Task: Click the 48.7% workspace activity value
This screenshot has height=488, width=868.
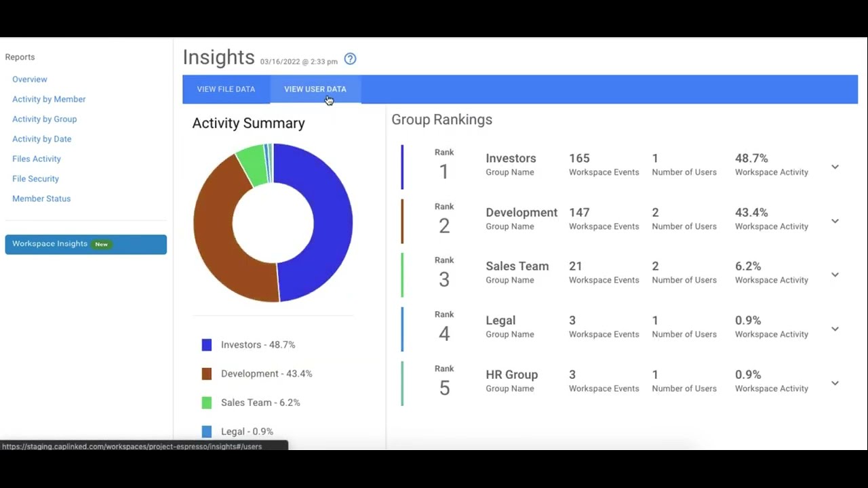Action: tap(751, 159)
